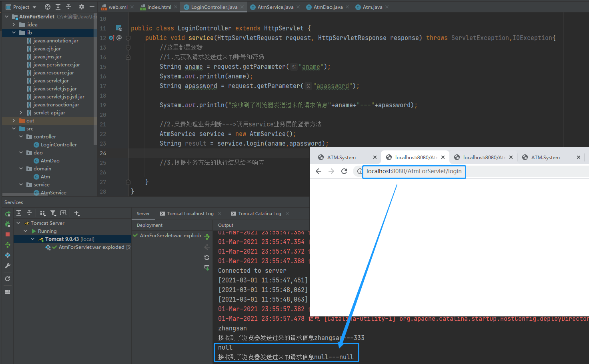The width and height of the screenshot is (589, 364).
Task: Collapse the AtmForServlet project root
Action: (7, 16)
